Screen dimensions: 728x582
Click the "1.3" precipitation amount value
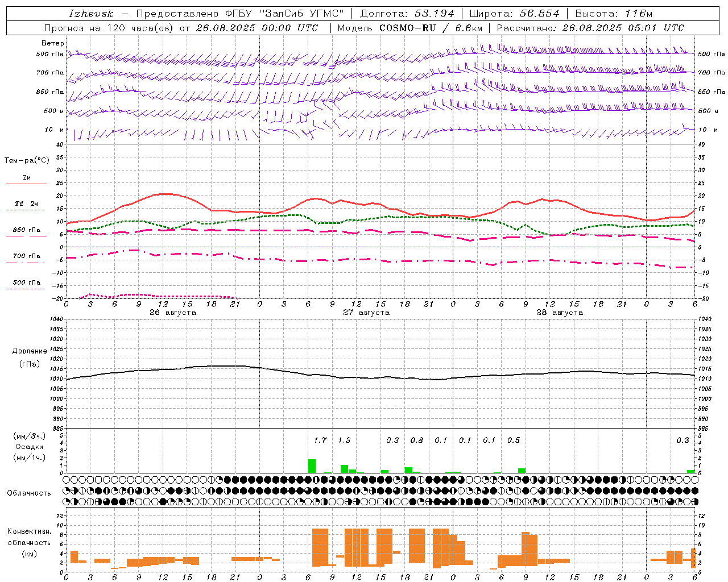click(344, 440)
